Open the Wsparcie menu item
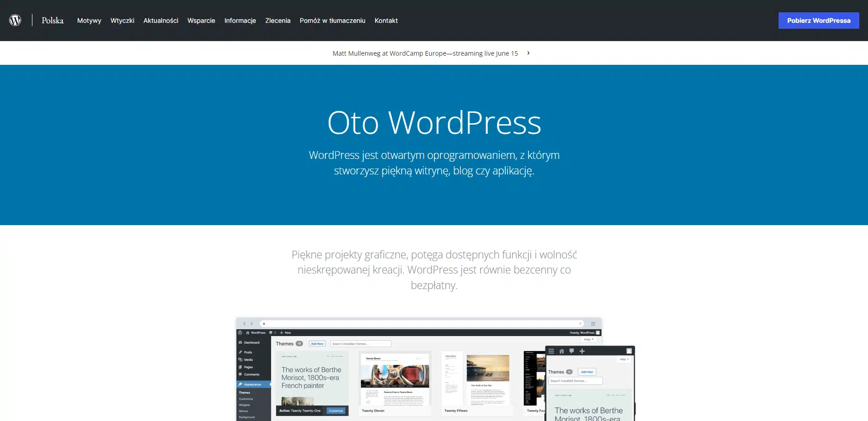 [x=201, y=21]
